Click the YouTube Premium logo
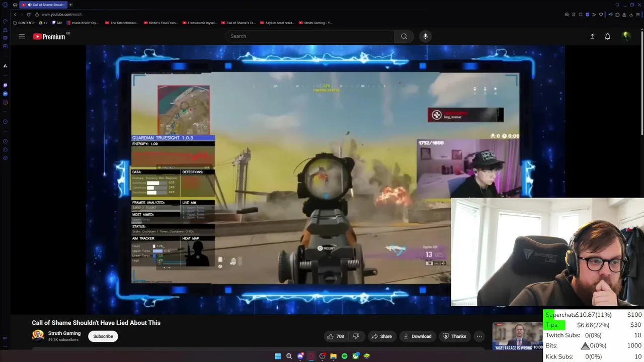Viewport: 644px width, 362px height. [x=49, y=36]
